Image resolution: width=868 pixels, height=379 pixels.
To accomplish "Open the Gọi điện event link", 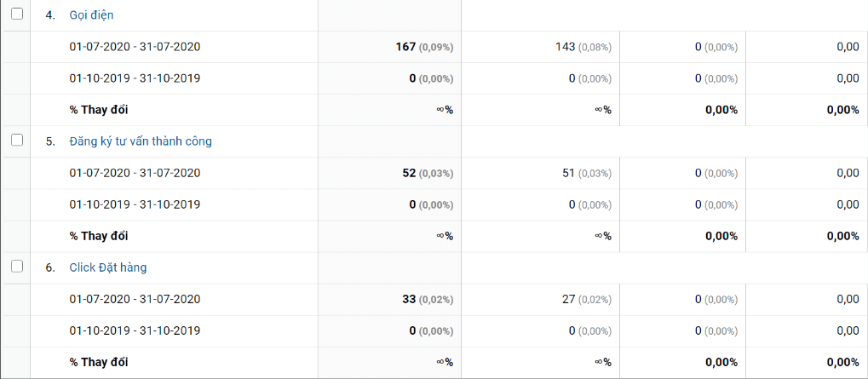I will [91, 15].
